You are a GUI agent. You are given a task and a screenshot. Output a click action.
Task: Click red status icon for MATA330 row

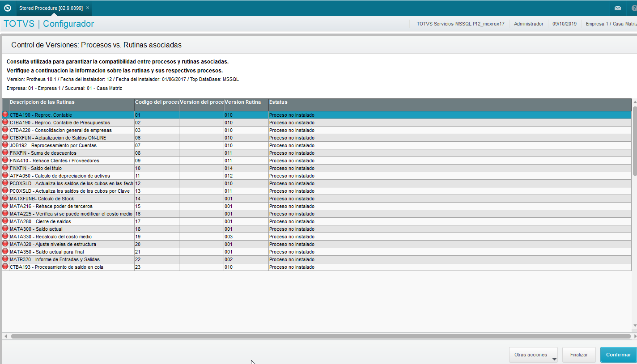tap(5, 236)
